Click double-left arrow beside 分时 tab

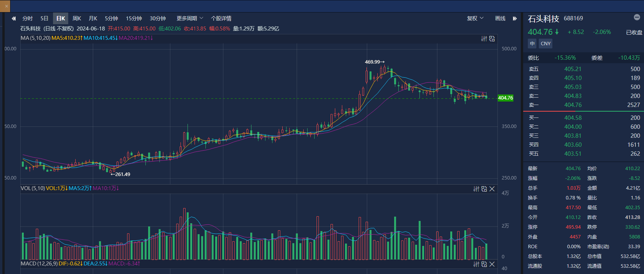[x=14, y=18]
